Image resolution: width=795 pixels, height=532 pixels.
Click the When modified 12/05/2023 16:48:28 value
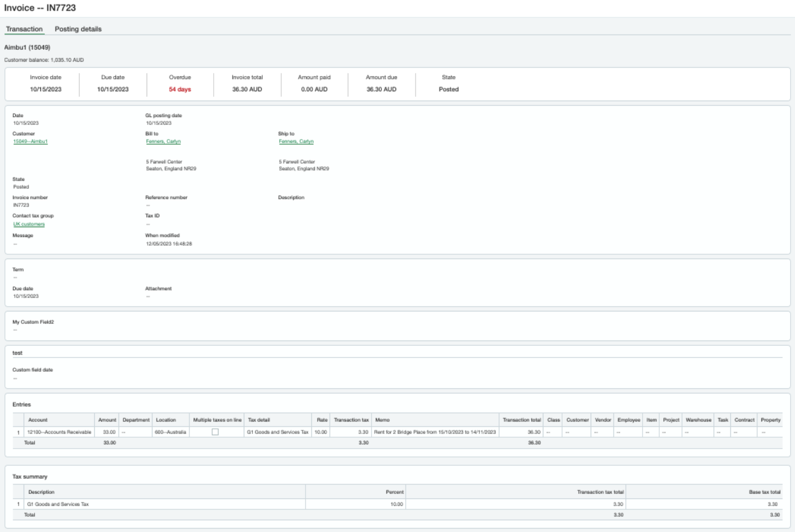[x=169, y=244]
